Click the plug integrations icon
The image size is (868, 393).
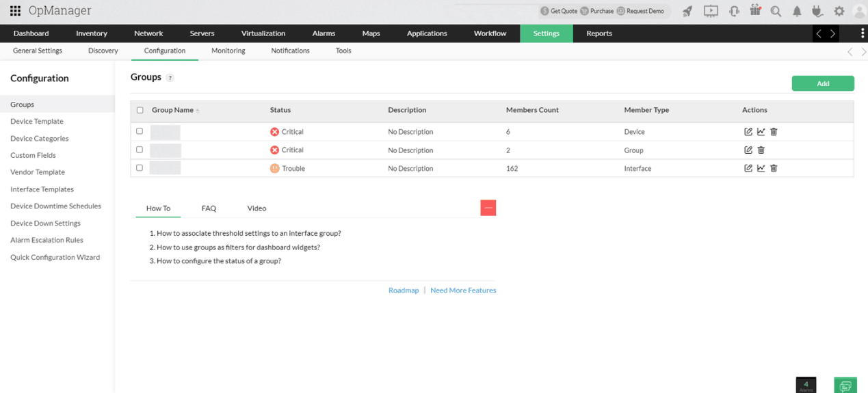tap(817, 11)
